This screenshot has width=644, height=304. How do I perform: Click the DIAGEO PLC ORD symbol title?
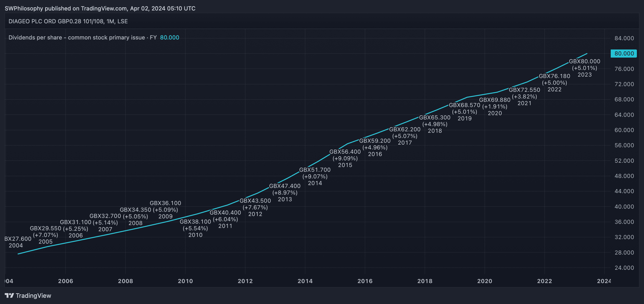pyautogui.click(x=68, y=21)
